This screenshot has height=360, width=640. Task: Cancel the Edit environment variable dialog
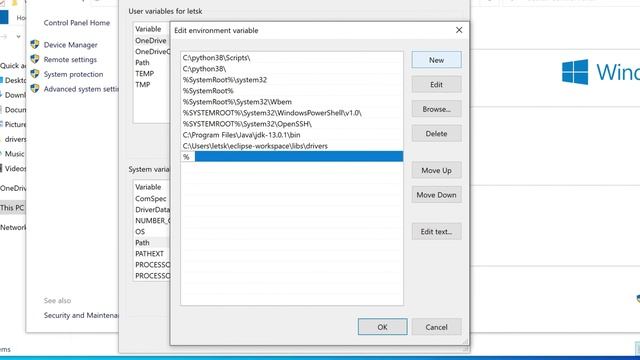click(x=436, y=327)
